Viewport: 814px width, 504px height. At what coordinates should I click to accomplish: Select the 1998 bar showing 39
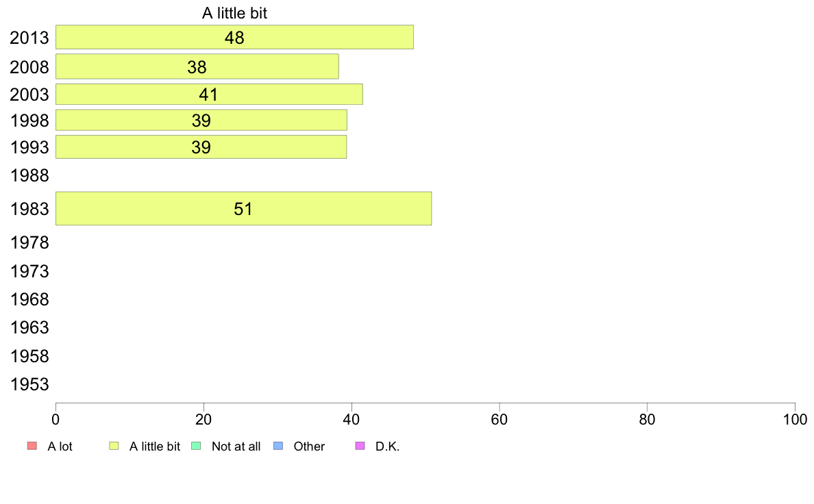[x=201, y=120]
